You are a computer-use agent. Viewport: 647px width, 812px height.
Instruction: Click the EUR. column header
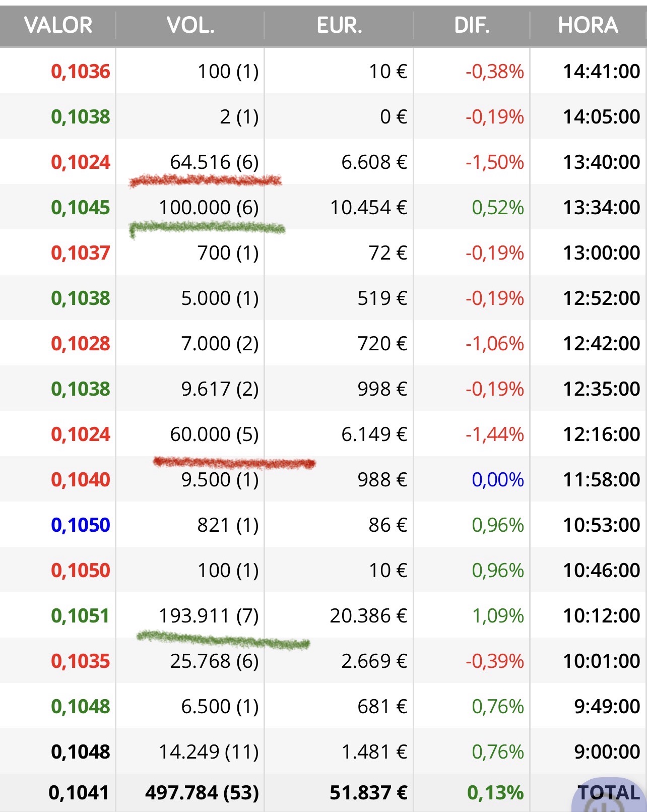[x=339, y=25]
